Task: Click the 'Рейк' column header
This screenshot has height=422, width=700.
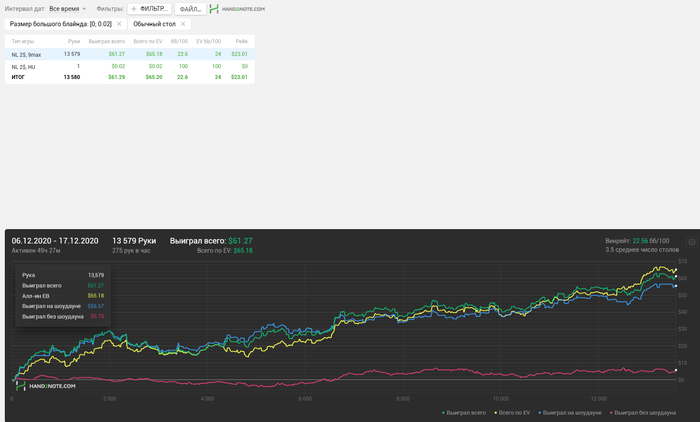Action: 241,41
